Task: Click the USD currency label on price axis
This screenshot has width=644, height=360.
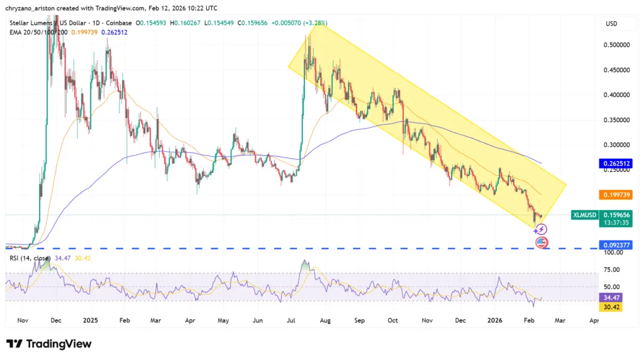Action: pyautogui.click(x=611, y=23)
